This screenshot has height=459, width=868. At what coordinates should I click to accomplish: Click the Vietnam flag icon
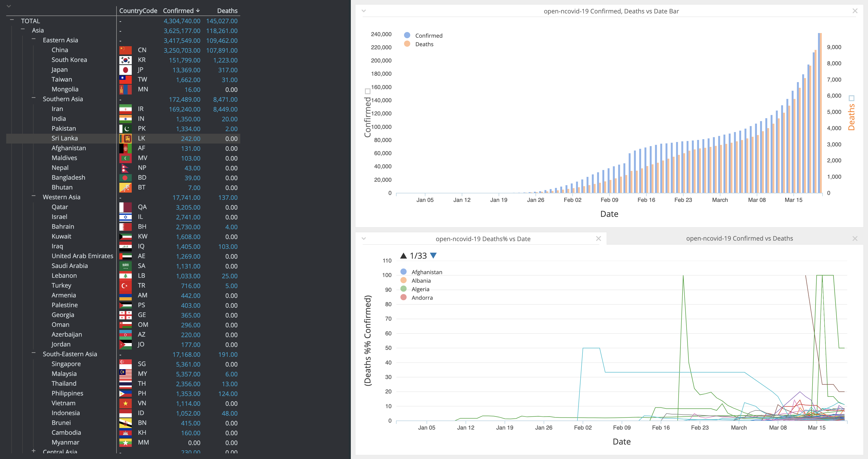125,403
